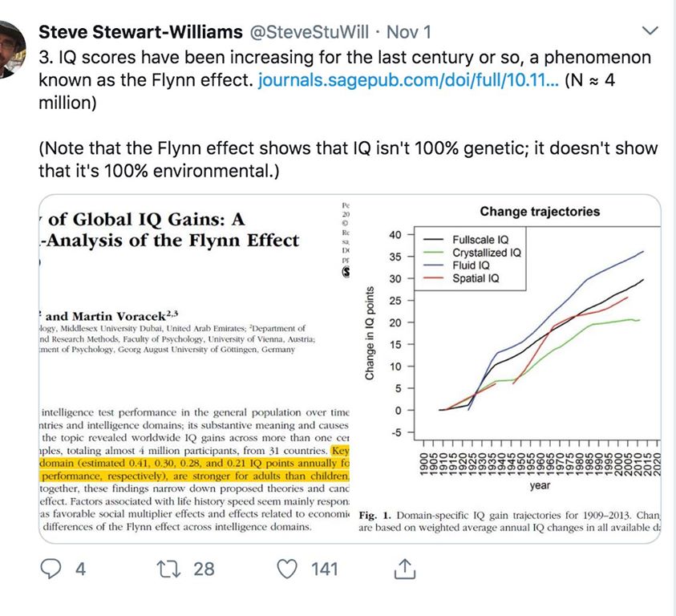Click the retweet count 28

204,569
